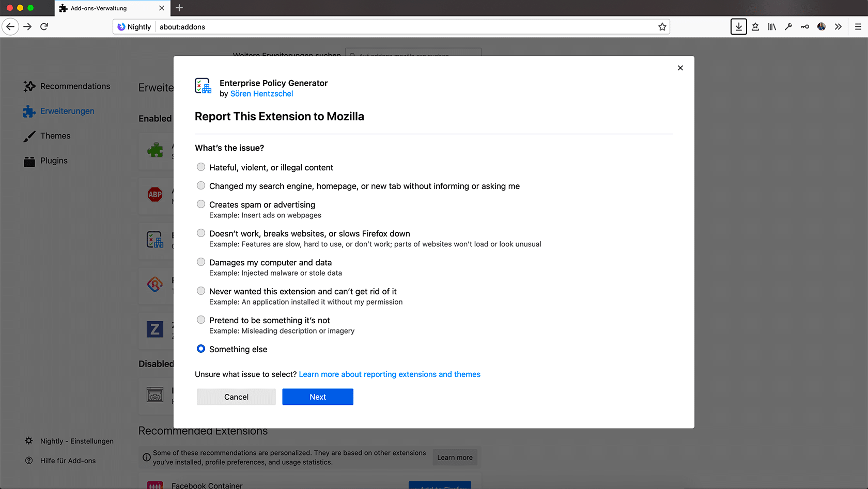This screenshot has height=489, width=868.
Task: Click Learn more about personalized recommendations
Action: pos(455,458)
